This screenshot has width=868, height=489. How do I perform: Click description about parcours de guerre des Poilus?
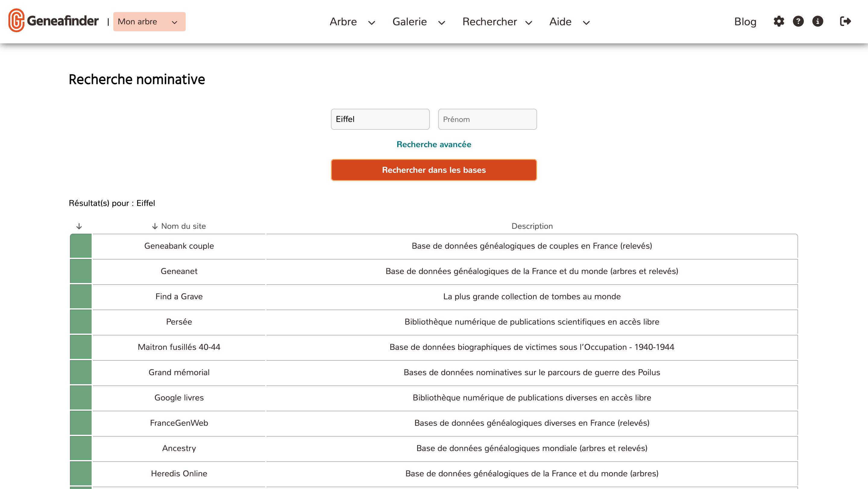[532, 372]
